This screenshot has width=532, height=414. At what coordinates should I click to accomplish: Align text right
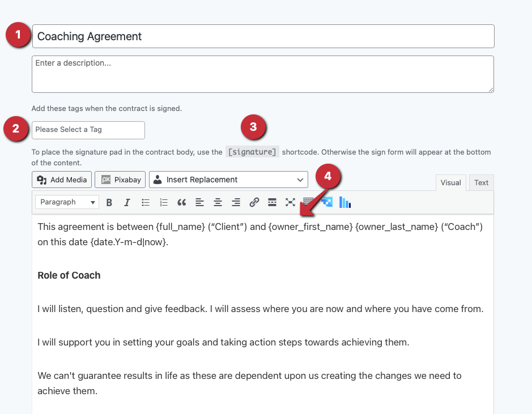point(236,202)
